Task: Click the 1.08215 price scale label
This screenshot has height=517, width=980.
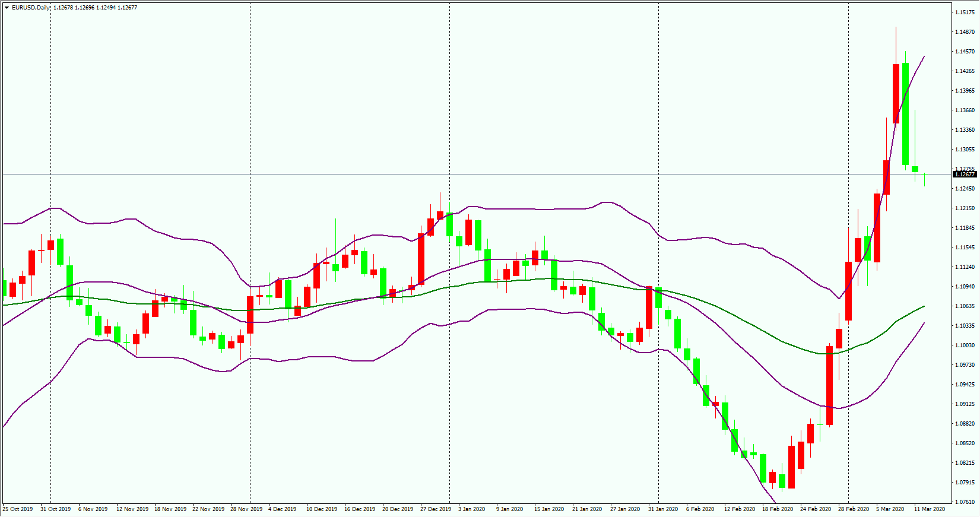Action: [965, 462]
